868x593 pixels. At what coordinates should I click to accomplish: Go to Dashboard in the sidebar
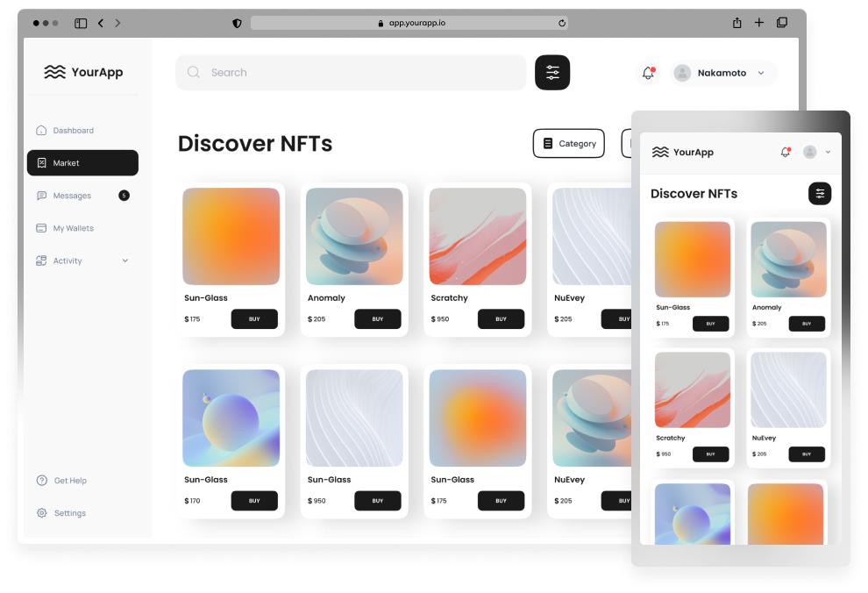click(73, 131)
